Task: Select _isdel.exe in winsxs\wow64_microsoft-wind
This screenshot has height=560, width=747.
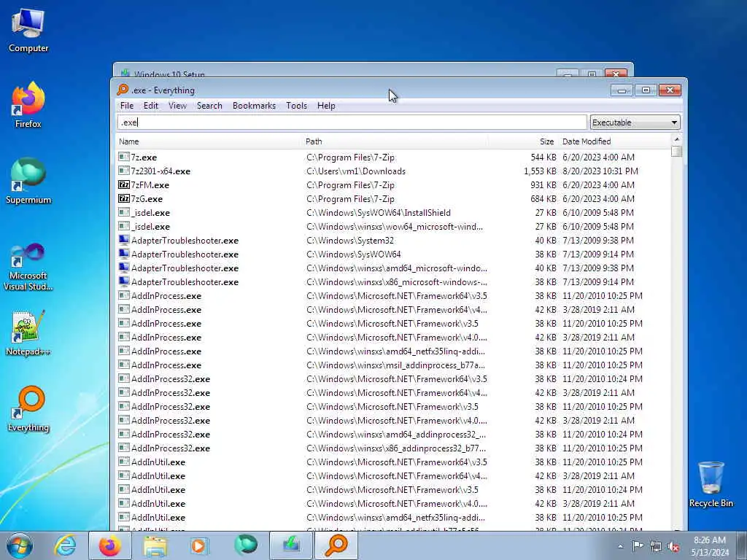Action: pyautogui.click(x=150, y=226)
